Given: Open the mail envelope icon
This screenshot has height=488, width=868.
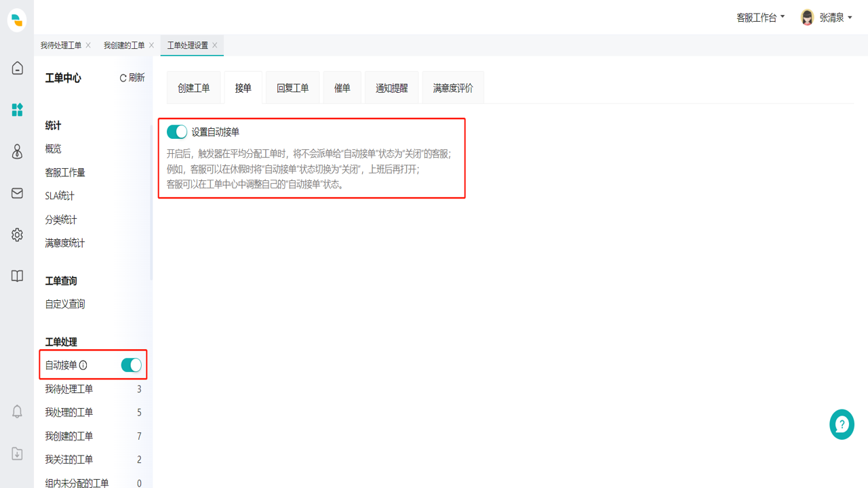Looking at the screenshot, I should point(18,193).
